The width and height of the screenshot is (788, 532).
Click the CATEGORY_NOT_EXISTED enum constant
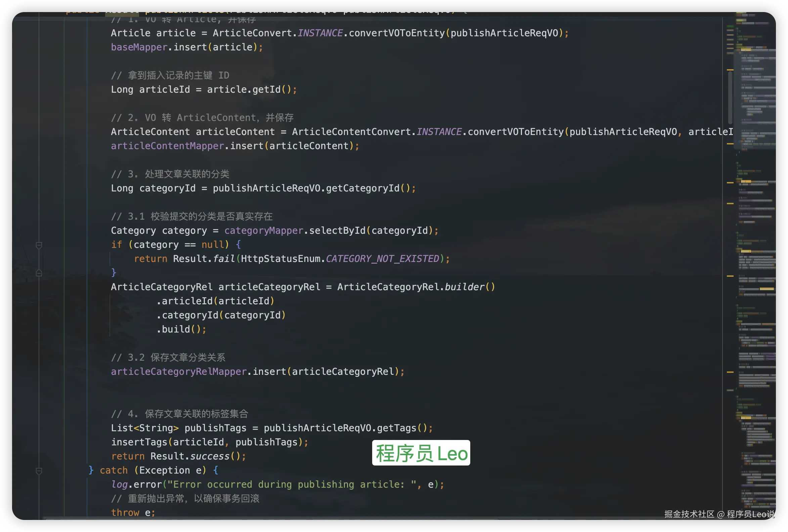pos(382,259)
